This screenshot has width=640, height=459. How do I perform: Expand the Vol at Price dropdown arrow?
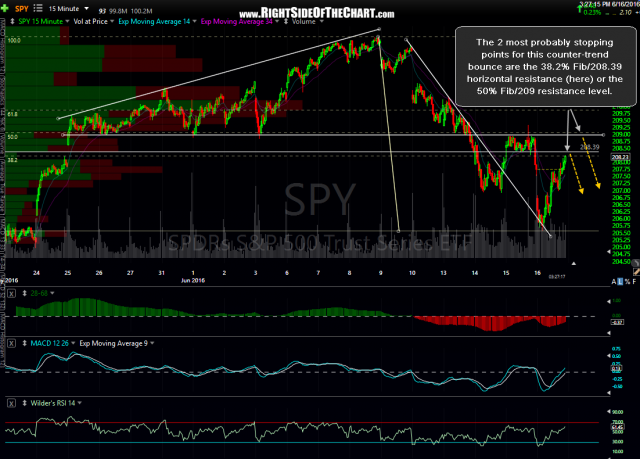click(x=112, y=21)
